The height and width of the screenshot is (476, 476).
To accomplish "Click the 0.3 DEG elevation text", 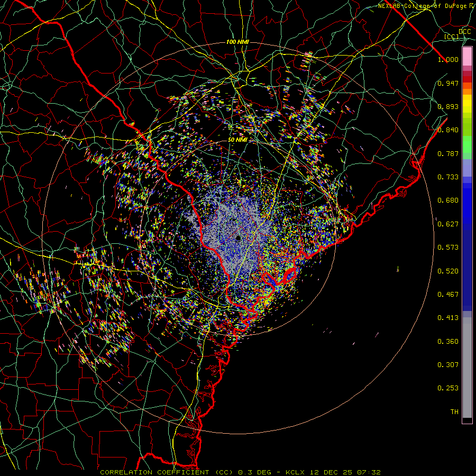I will 255,472.
